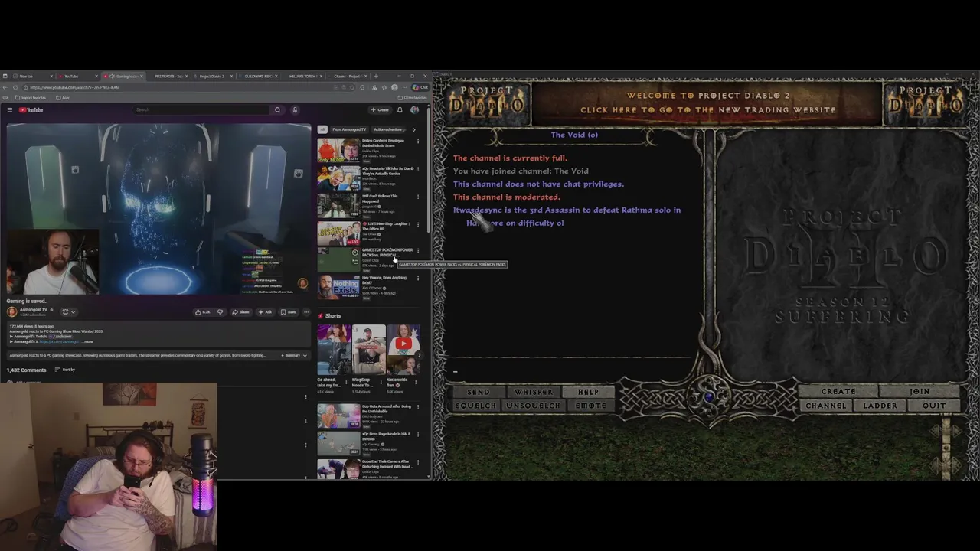
Task: Show next Shorts with arrow
Action: [419, 354]
